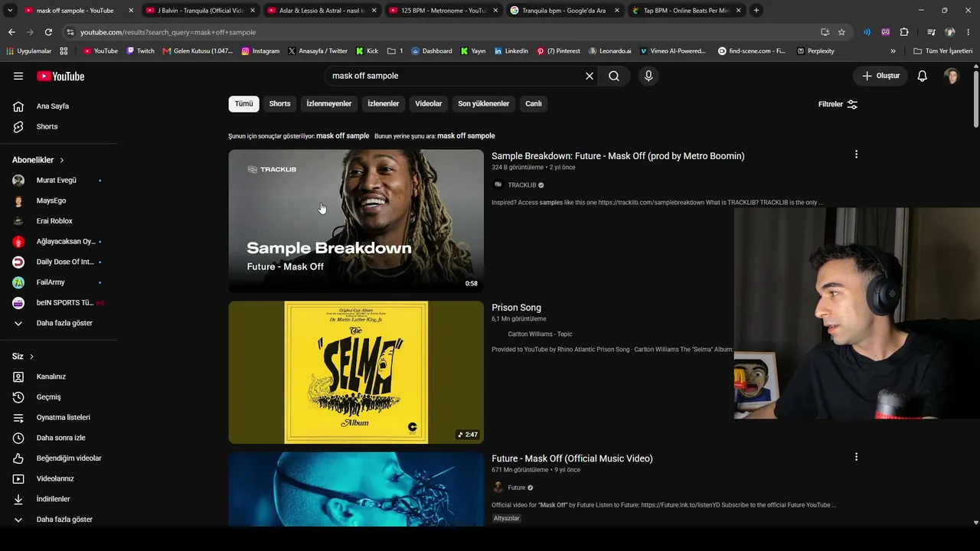The height and width of the screenshot is (551, 980).
Task: Show more bookmarks with the chevron
Action: (x=893, y=51)
